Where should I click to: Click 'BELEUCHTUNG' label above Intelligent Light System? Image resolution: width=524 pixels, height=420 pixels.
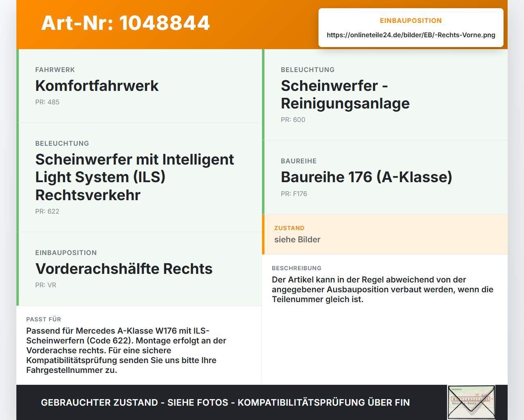pos(62,143)
